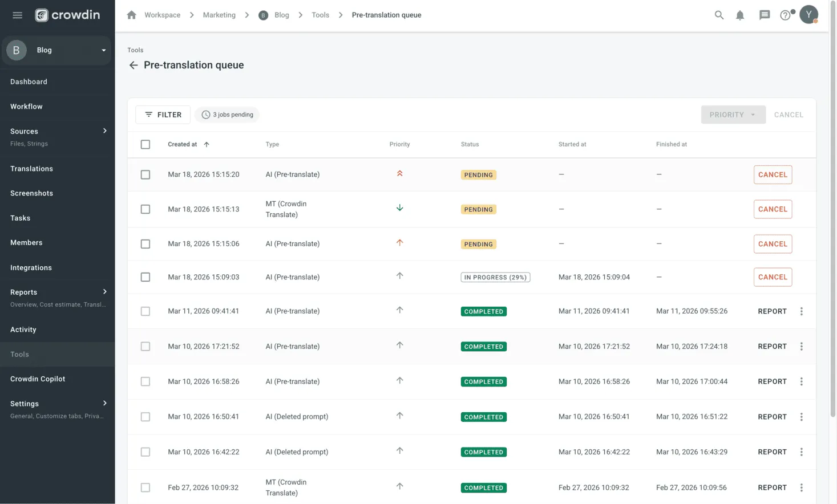Click the back arrow beside Pre-translation queue
Viewport: 837px width, 504px height.
[134, 66]
